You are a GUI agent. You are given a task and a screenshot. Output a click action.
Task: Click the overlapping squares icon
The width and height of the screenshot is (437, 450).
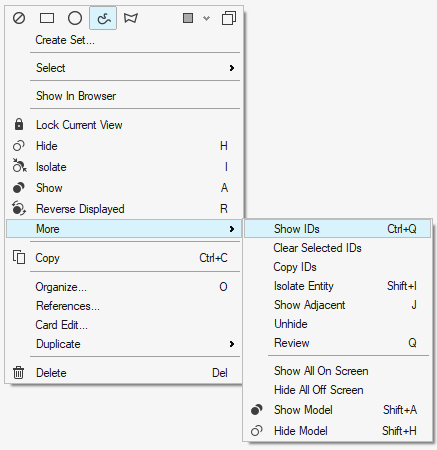tap(229, 18)
